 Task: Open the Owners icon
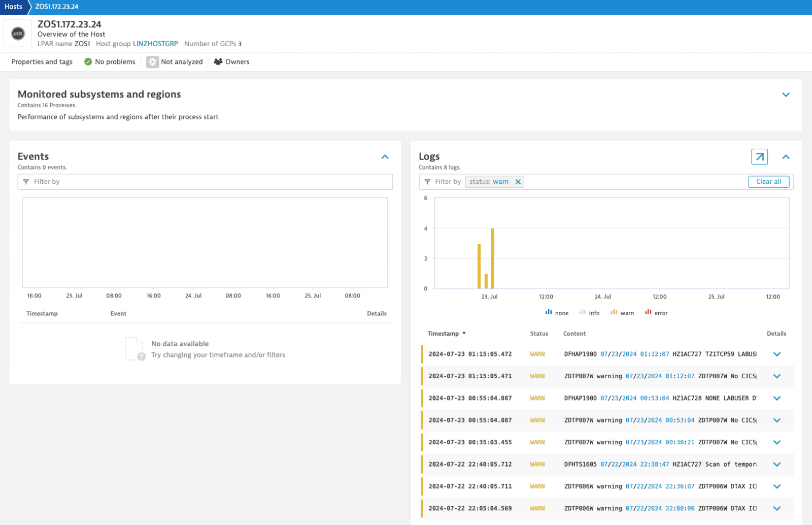click(218, 61)
